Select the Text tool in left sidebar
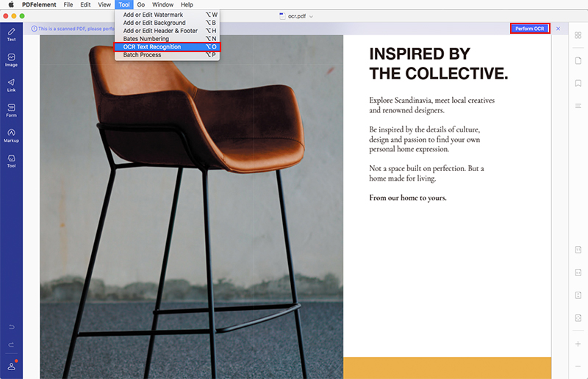 pos(11,34)
